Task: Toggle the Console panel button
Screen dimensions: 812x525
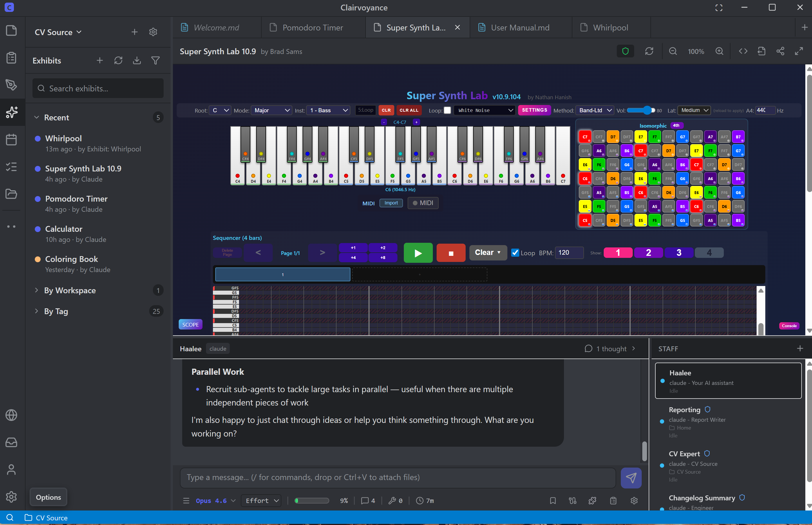Action: (x=789, y=326)
